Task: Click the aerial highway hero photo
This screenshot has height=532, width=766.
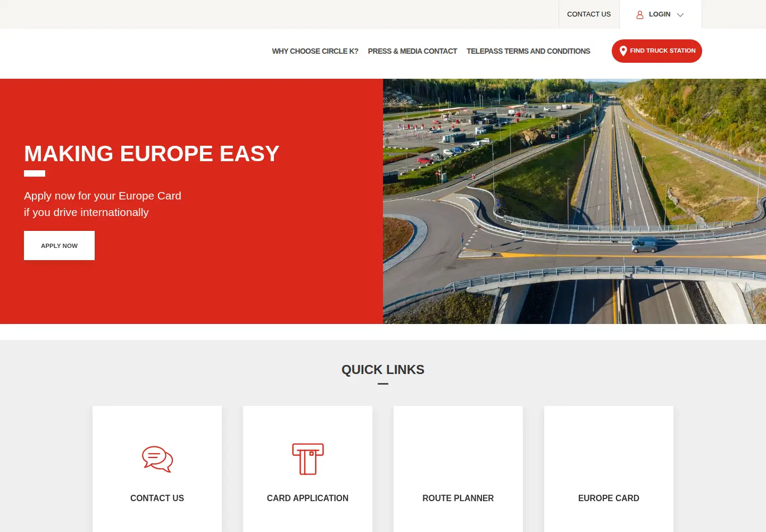Action: click(574, 201)
